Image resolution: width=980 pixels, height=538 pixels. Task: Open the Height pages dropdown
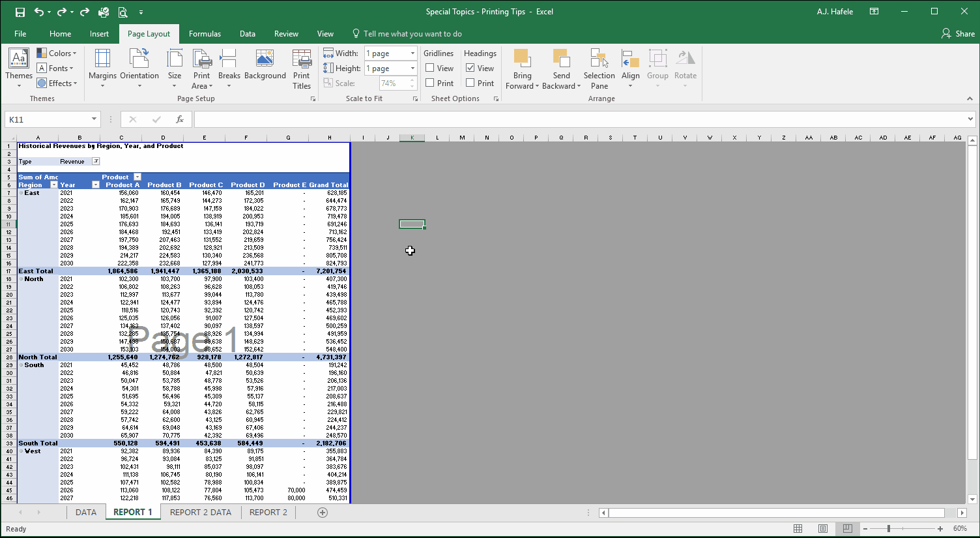click(412, 68)
